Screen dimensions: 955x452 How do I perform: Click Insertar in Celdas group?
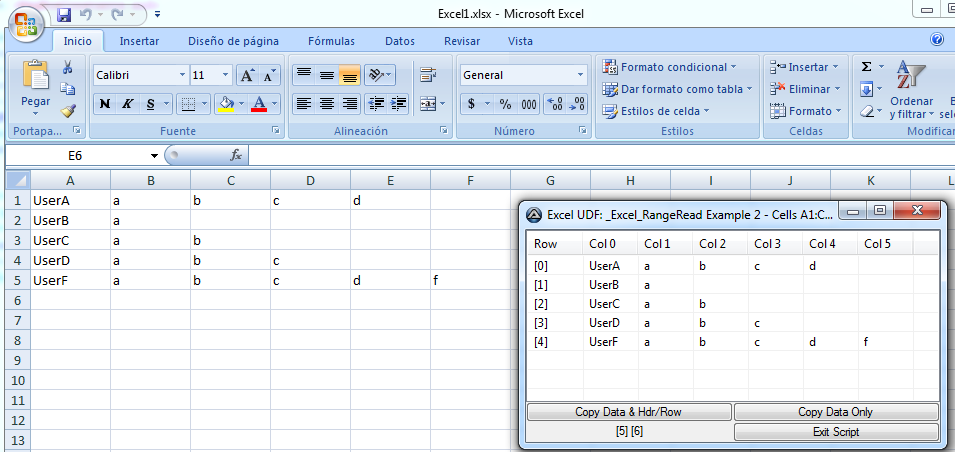coord(804,67)
